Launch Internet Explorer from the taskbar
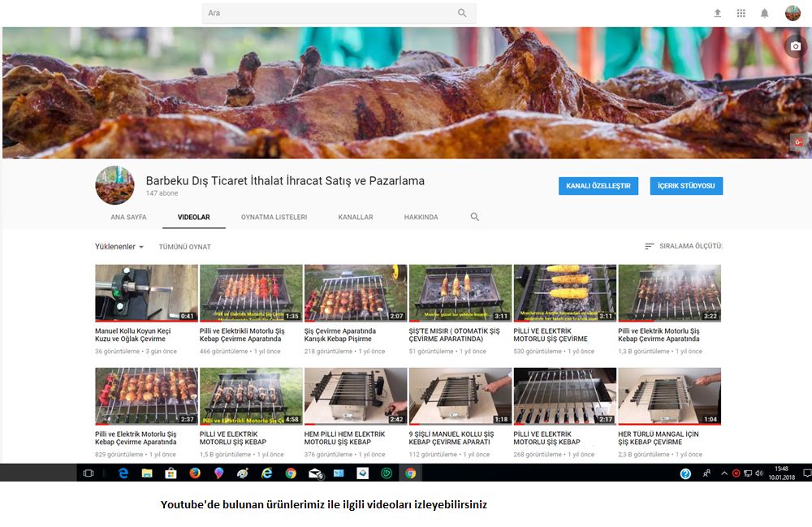 coord(266,473)
